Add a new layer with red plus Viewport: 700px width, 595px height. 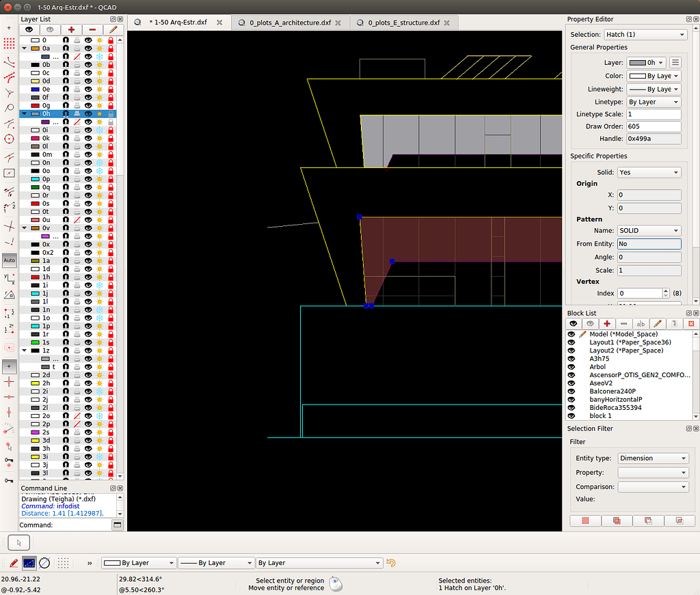pyautogui.click(x=71, y=29)
